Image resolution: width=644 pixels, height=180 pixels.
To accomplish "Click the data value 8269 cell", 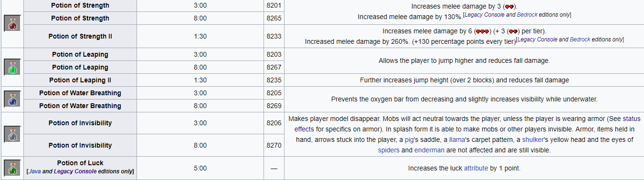I will point(274,106).
